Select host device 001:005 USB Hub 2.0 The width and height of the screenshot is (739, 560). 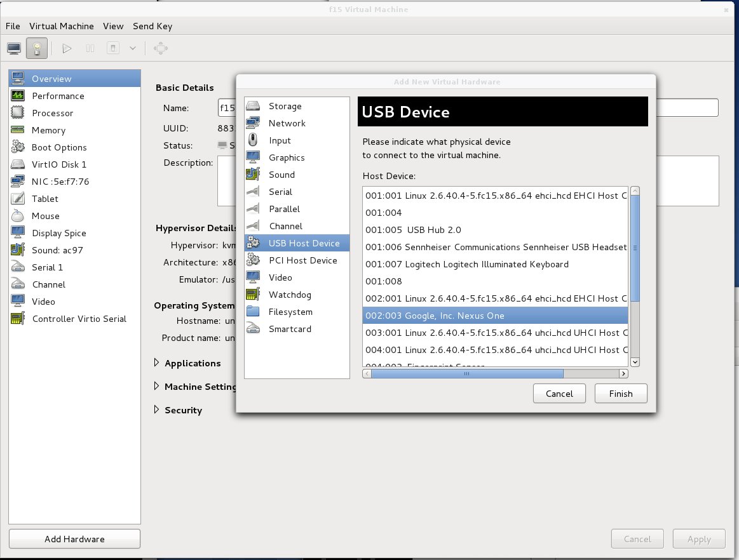click(496, 230)
